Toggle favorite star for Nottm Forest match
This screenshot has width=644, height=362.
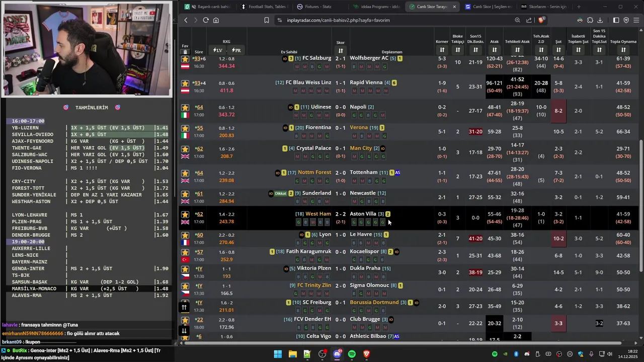[185, 173]
